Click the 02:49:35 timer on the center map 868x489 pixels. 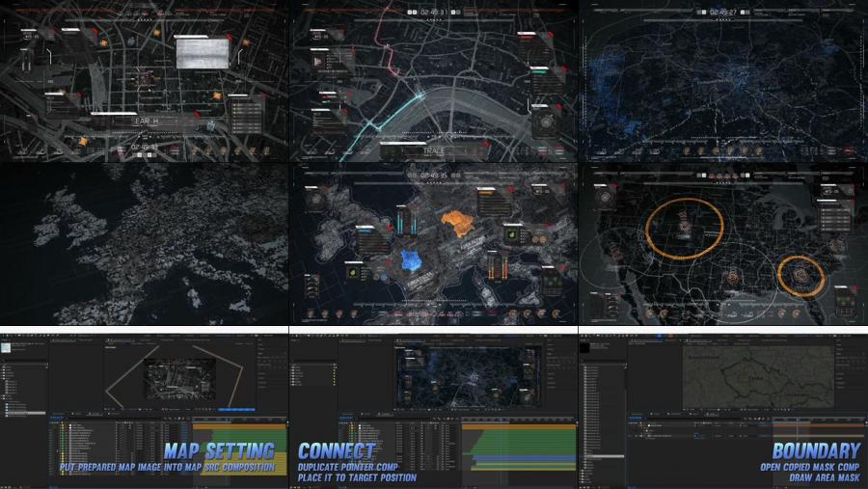[433, 176]
